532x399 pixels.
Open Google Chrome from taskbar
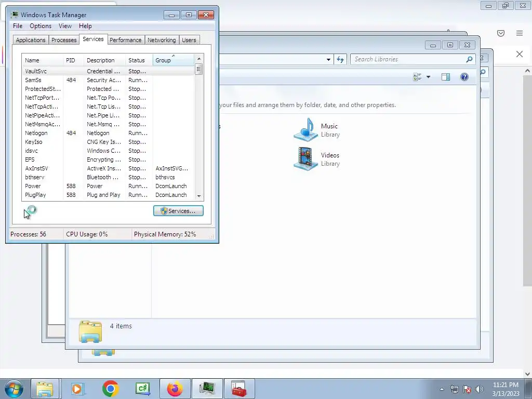[x=110, y=389]
